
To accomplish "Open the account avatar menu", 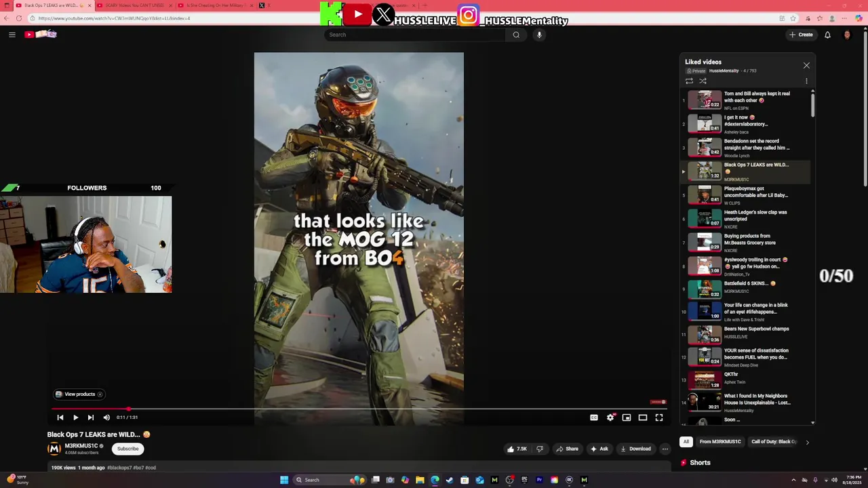I will pos(847,35).
